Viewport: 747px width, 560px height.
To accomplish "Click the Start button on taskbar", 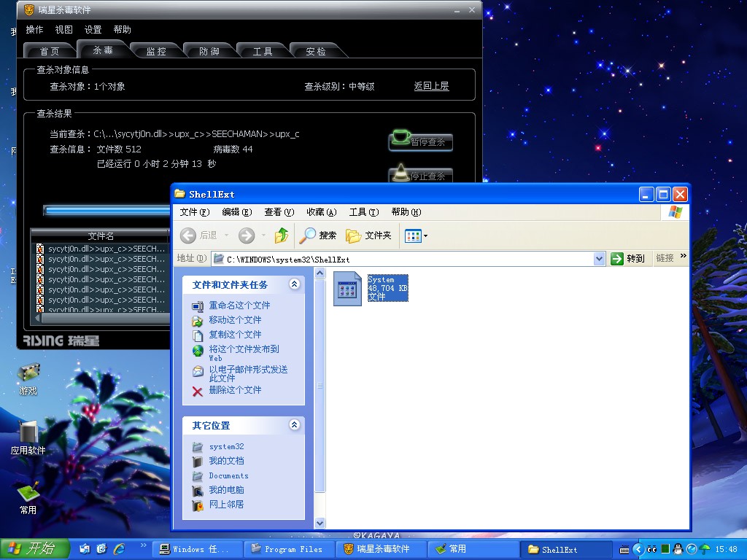I will point(35,549).
